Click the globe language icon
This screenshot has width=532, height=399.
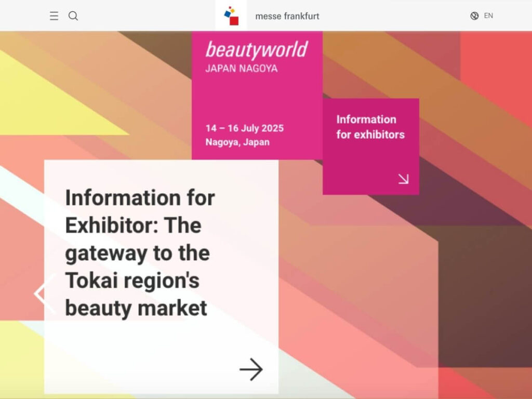tap(474, 16)
